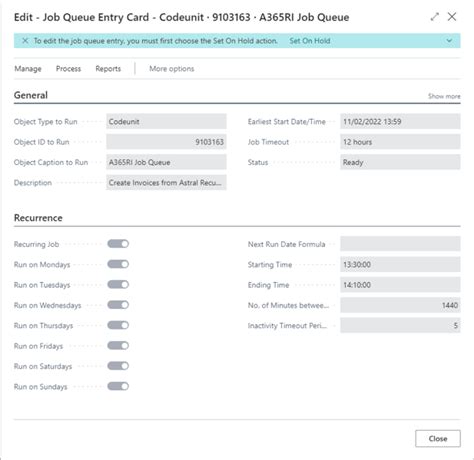Click the dialog title text
This screenshot has width=474, height=460.
pyautogui.click(x=182, y=17)
